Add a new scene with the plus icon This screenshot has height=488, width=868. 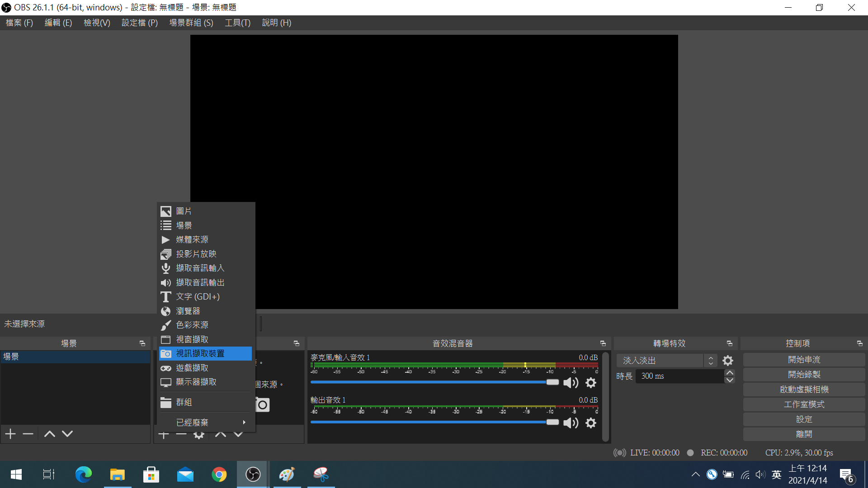coord(9,433)
